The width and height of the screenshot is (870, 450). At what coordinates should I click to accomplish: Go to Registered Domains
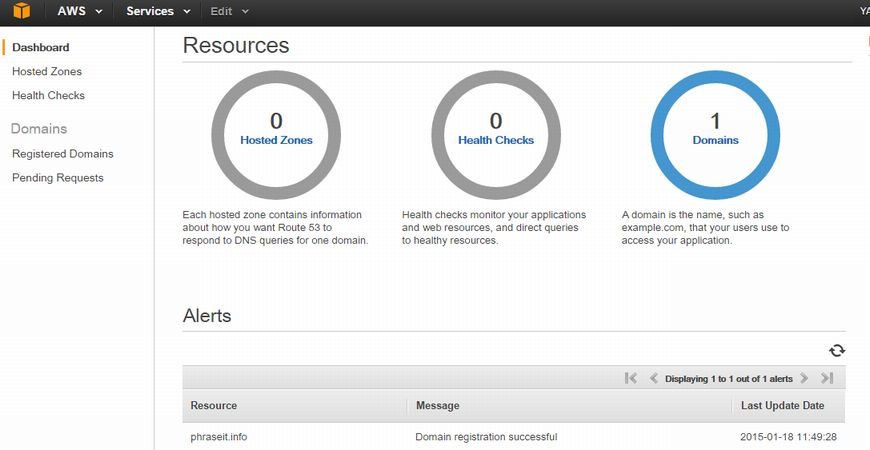pos(62,154)
